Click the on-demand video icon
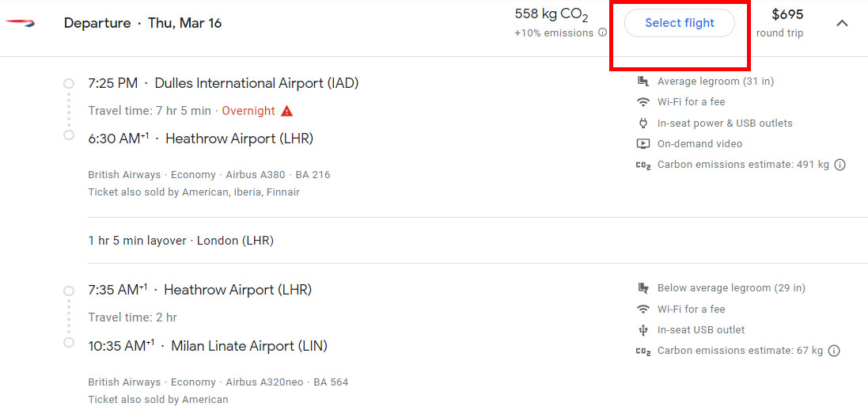The width and height of the screenshot is (868, 418). [x=643, y=144]
